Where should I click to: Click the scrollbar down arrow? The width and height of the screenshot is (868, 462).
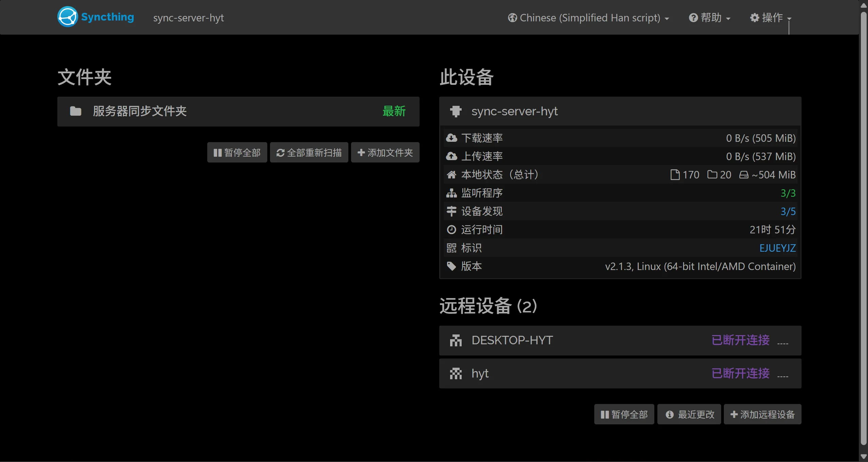click(x=864, y=457)
